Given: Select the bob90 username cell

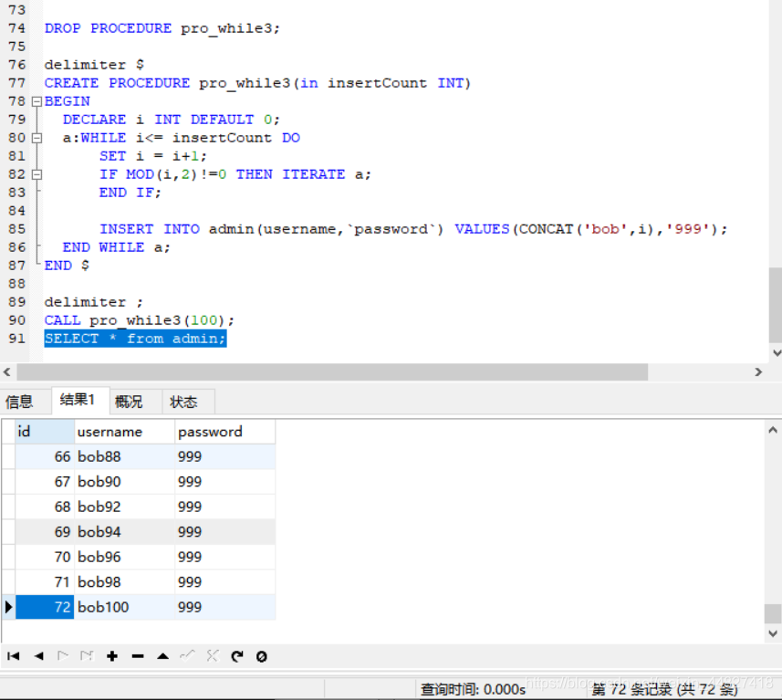Looking at the screenshot, I should pyautogui.click(x=125, y=482).
